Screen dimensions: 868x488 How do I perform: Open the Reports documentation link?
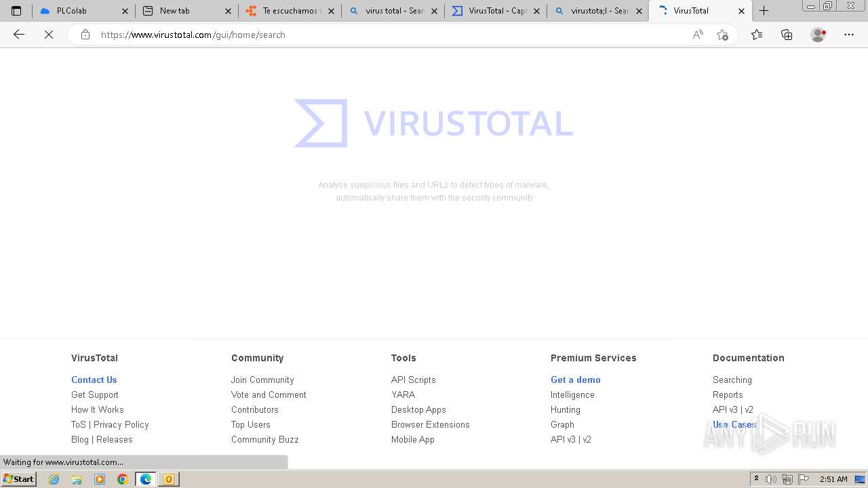click(x=728, y=394)
